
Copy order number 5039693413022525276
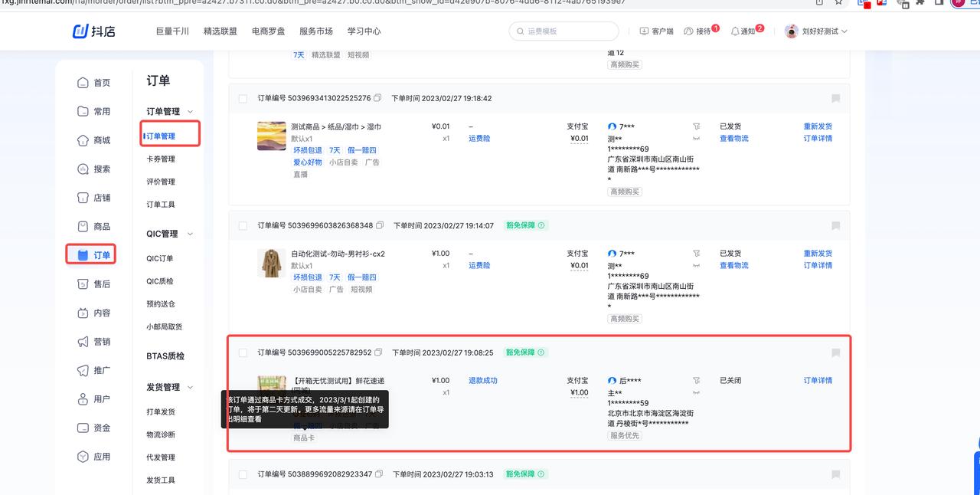(378, 98)
